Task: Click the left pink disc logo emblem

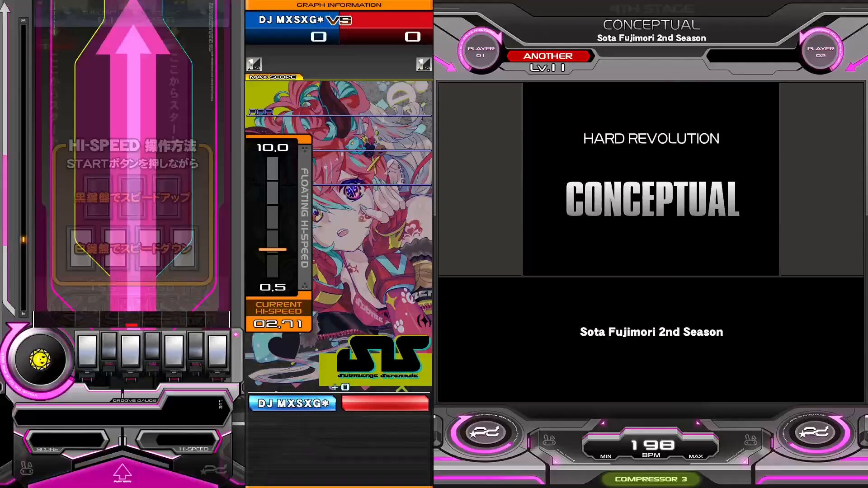Action: tap(485, 433)
